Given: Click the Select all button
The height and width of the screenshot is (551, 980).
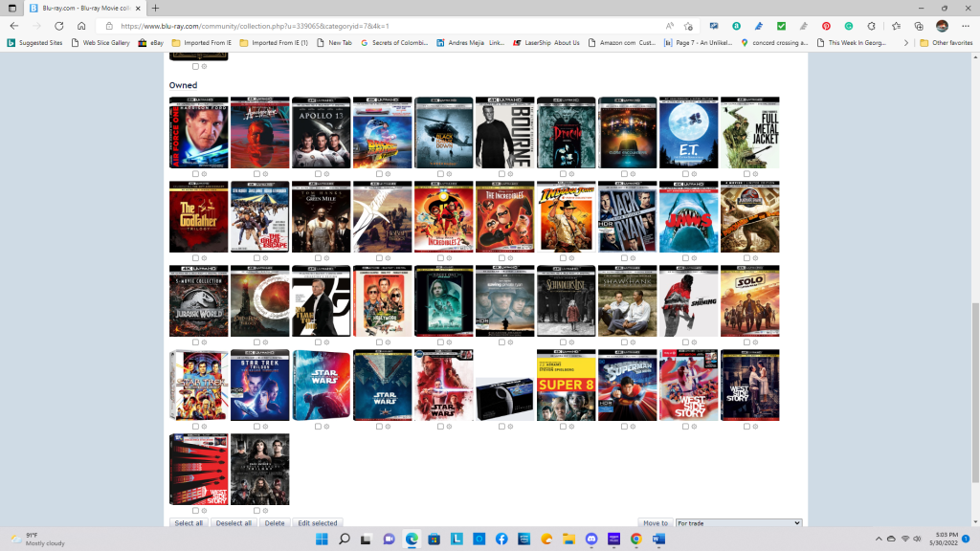Looking at the screenshot, I should click(x=188, y=523).
